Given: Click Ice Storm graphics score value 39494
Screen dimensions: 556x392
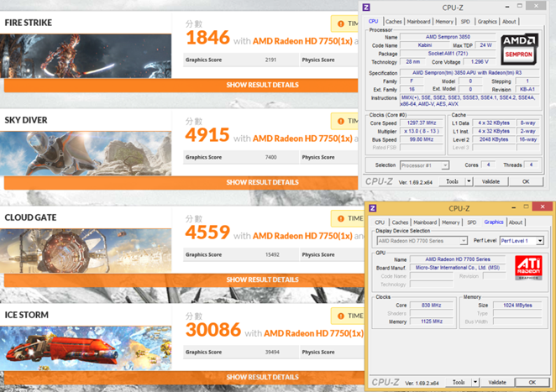Looking at the screenshot, I should click(x=272, y=353).
